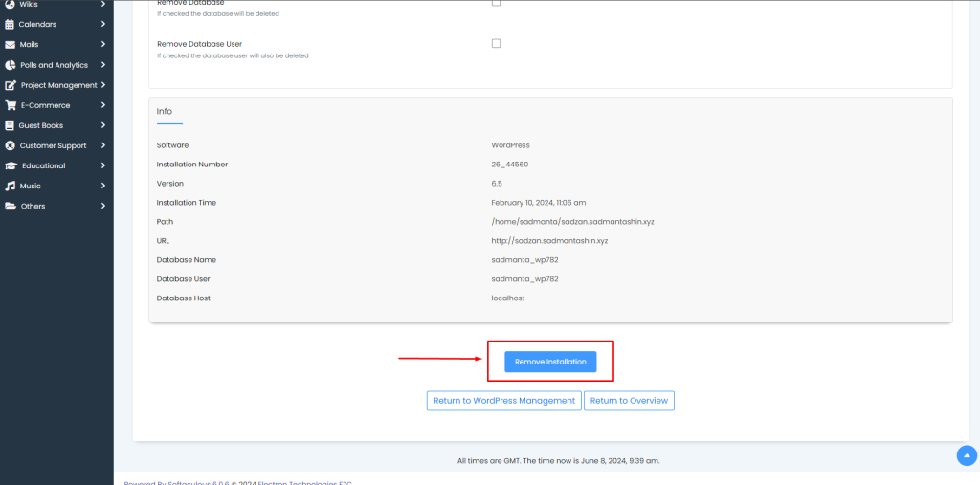The width and height of the screenshot is (980, 485).
Task: Click the Return to Overview button
Action: [x=629, y=401]
